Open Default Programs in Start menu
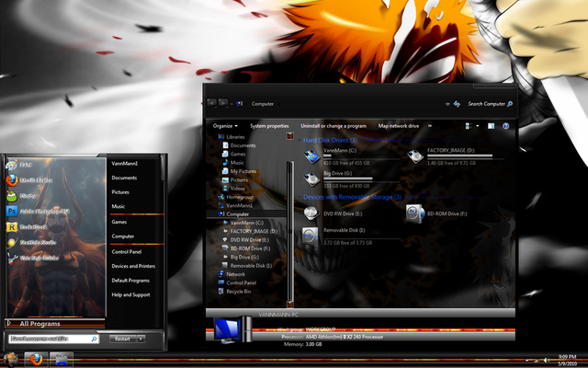588x368 pixels. (130, 281)
